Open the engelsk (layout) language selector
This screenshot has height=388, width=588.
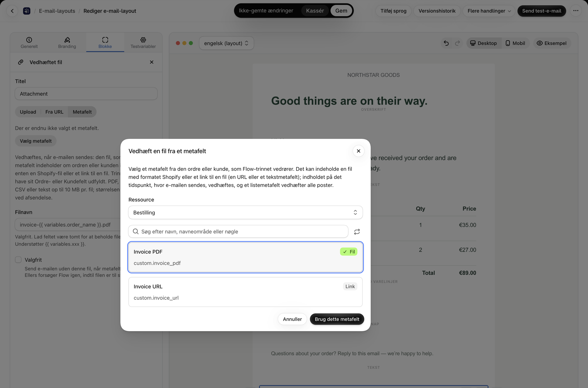point(226,43)
